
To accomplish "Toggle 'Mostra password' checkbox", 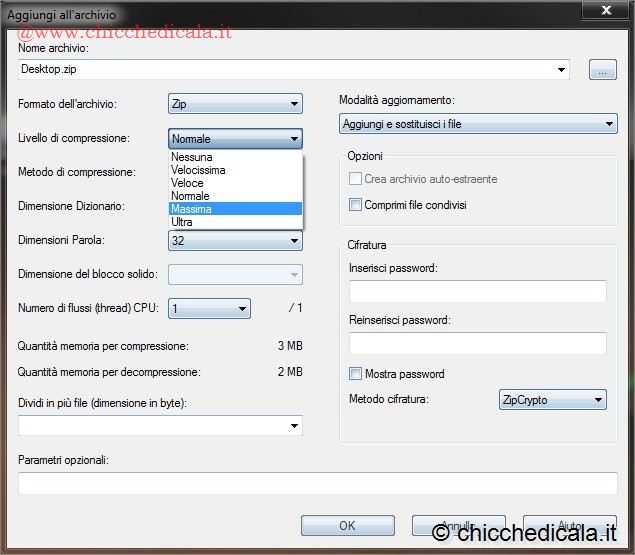I will click(356, 374).
